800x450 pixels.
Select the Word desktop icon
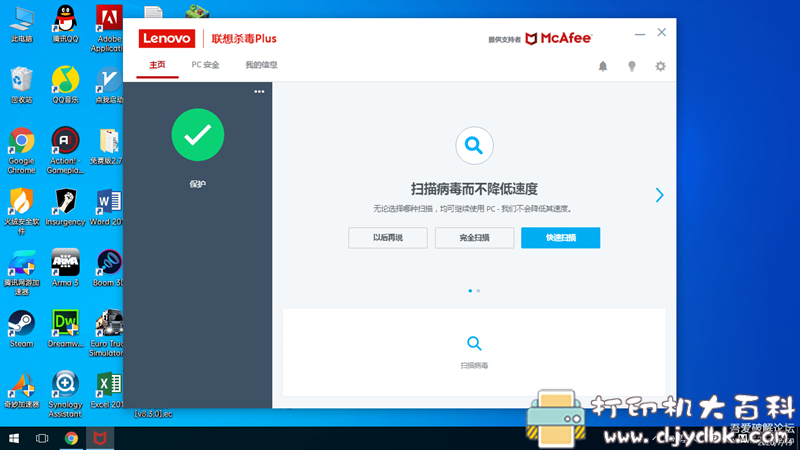point(108,207)
